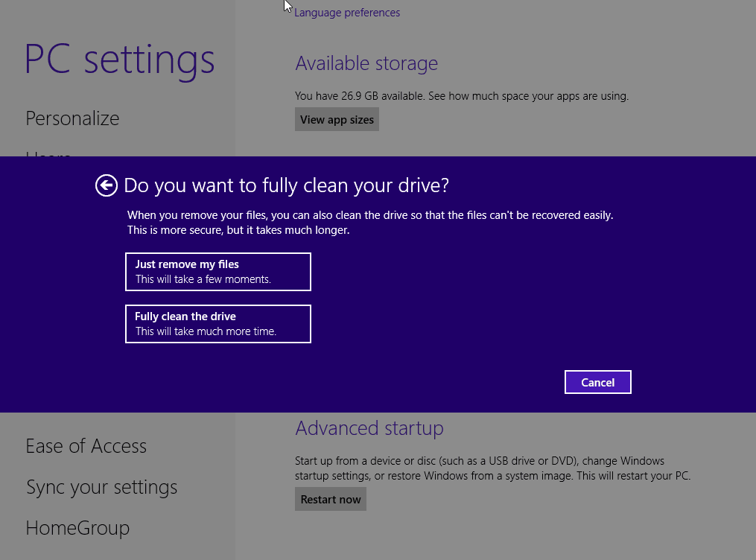Cancel the drive cleaning dialog
Viewport: 756px width, 560px height.
pyautogui.click(x=597, y=381)
